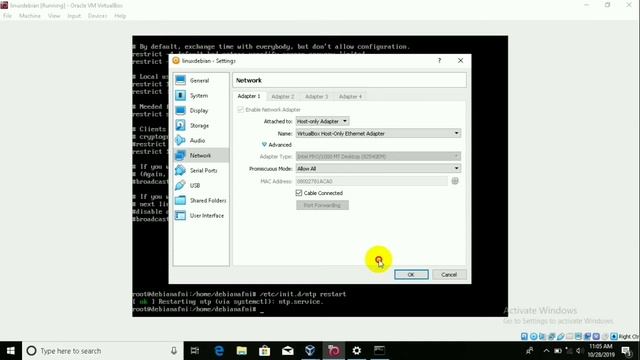Image resolution: width=640 pixels, height=360 pixels.
Task: Open the Promiscuous Mode dropdown
Action: [x=378, y=169]
